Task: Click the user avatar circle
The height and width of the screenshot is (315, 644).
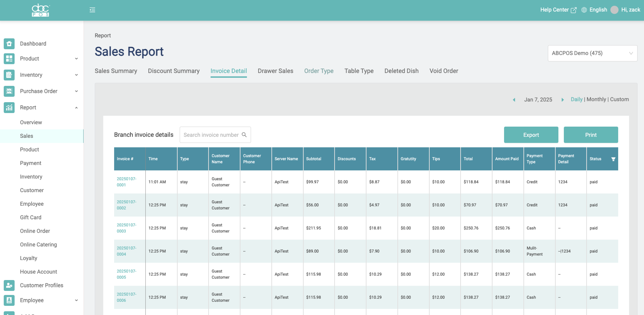Action: 614,10
